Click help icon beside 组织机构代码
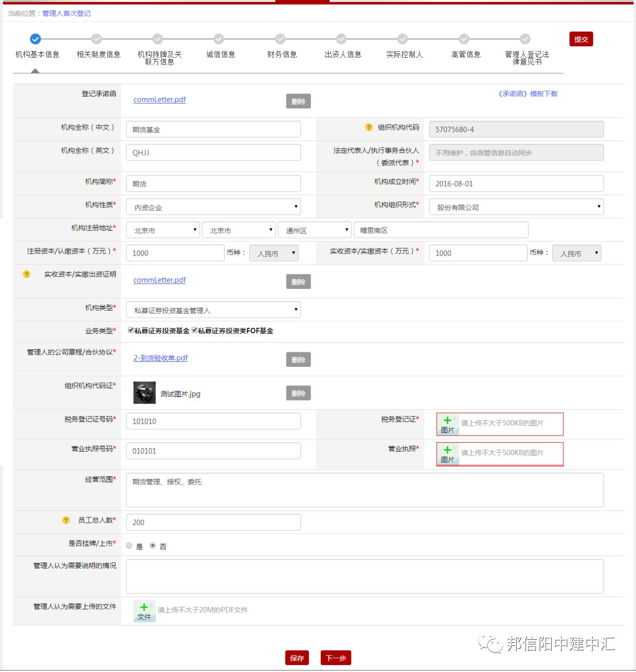This screenshot has width=636, height=672. [369, 127]
